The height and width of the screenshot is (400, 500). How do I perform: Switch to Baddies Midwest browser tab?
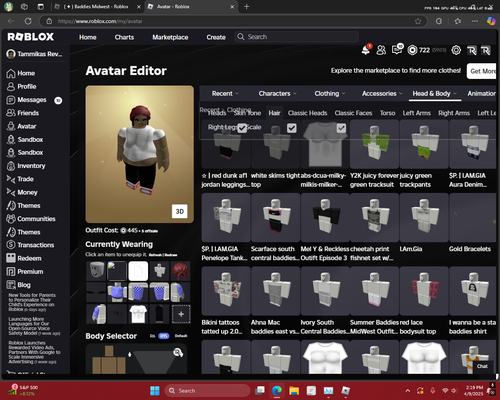[x=97, y=7]
